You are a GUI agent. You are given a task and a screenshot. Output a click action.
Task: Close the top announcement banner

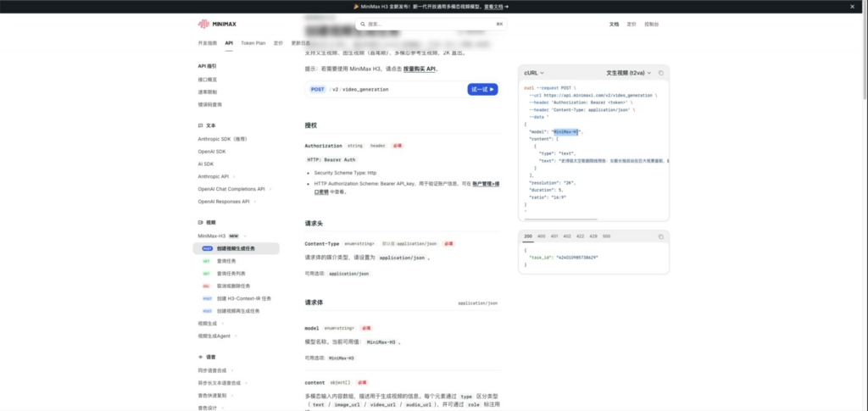pyautogui.click(x=853, y=7)
